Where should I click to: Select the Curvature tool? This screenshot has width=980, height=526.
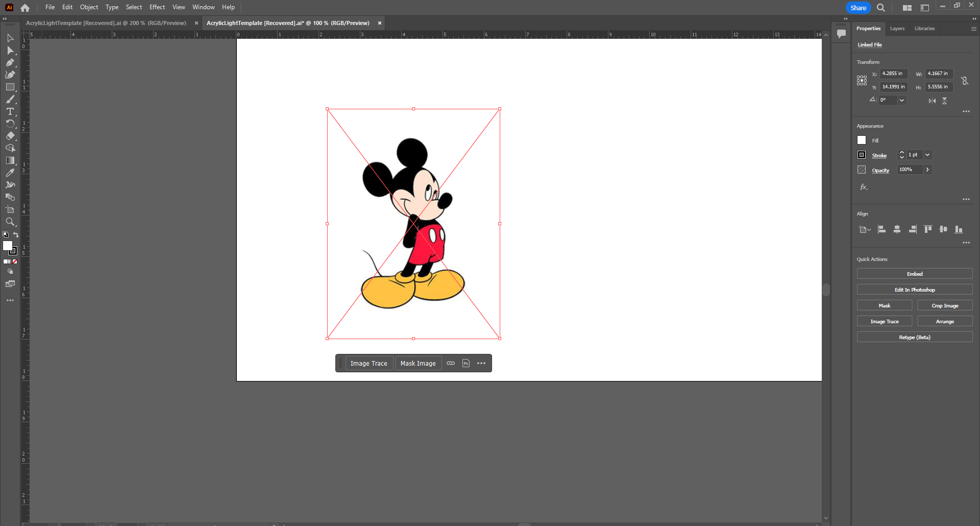10,75
